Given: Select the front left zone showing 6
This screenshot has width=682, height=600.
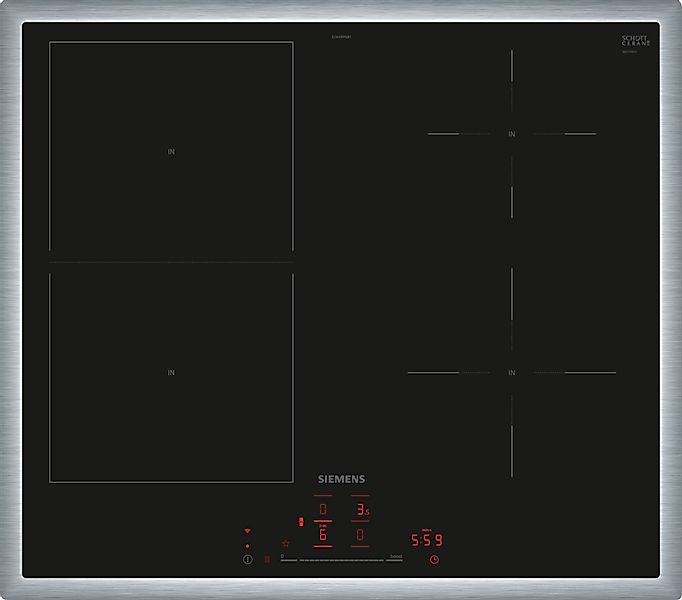Looking at the screenshot, I should click(323, 535).
